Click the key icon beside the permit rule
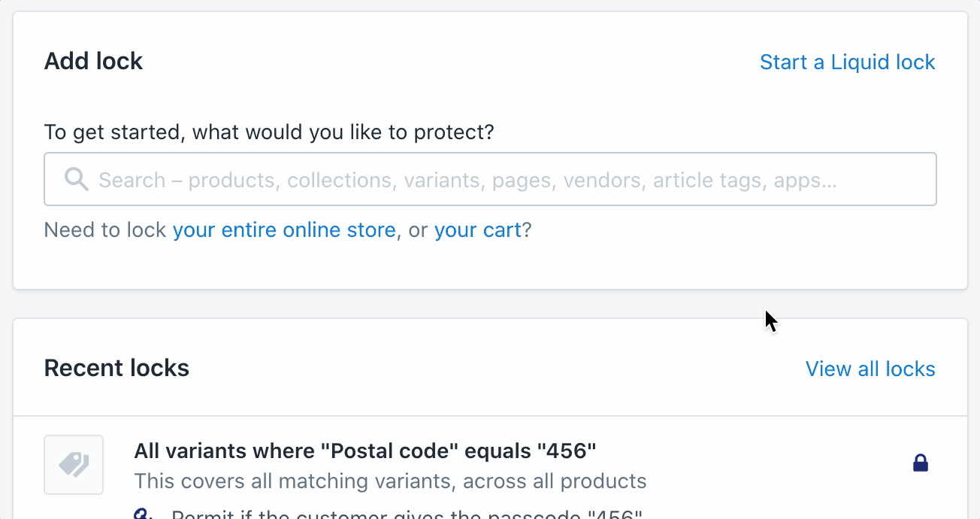980x519 pixels. click(144, 514)
